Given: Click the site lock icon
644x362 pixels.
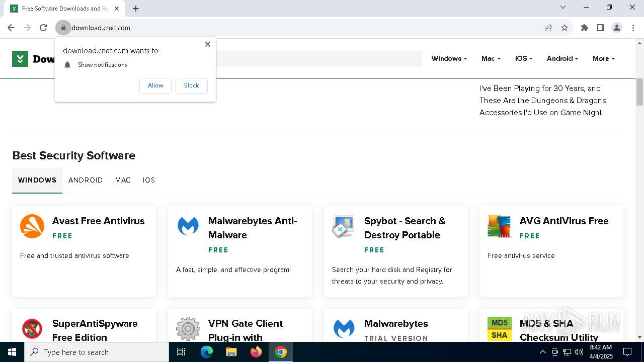Looking at the screenshot, I should (63, 28).
